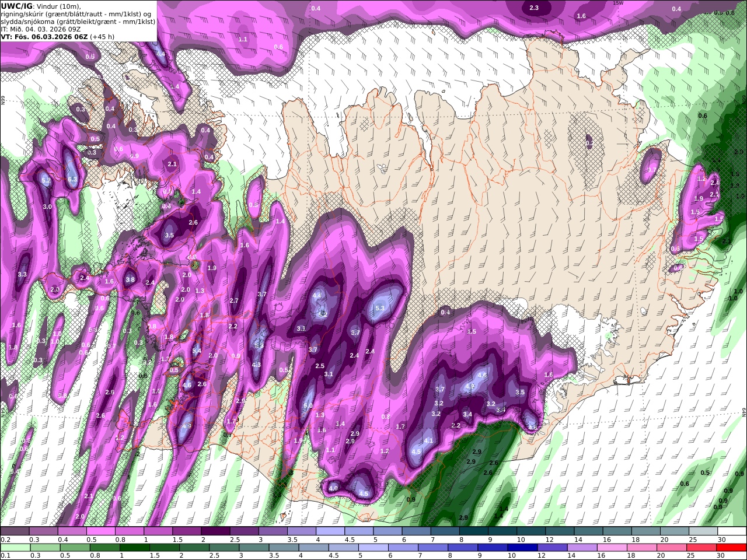The width and height of the screenshot is (747, 560).
Task: Click the '2.7' value on the map
Action: click(x=234, y=300)
